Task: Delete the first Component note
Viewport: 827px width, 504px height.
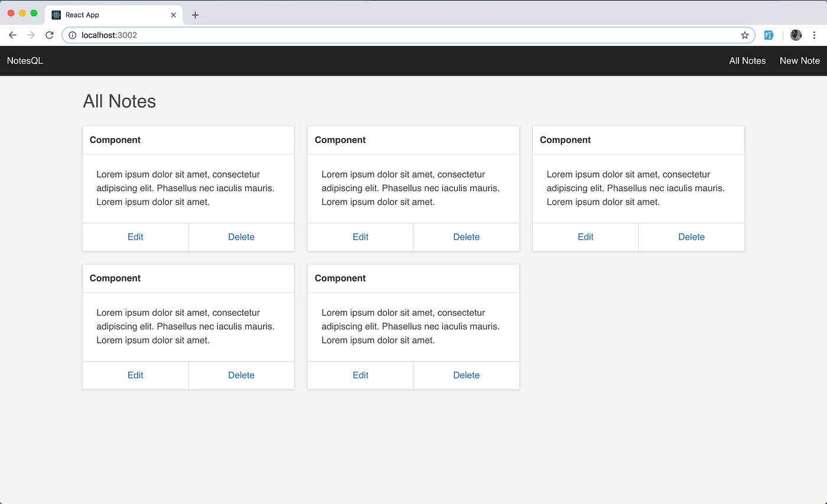Action: tap(241, 237)
